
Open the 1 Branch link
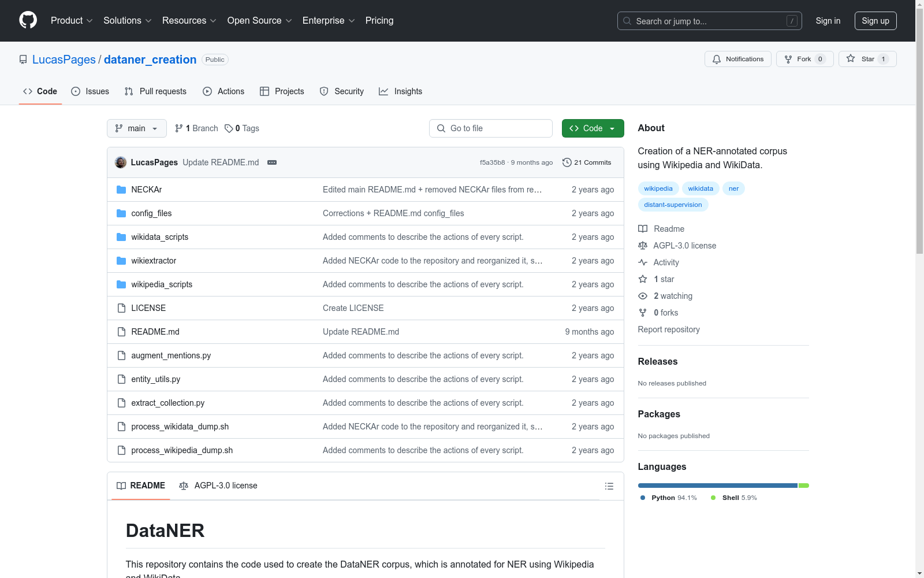pos(197,128)
